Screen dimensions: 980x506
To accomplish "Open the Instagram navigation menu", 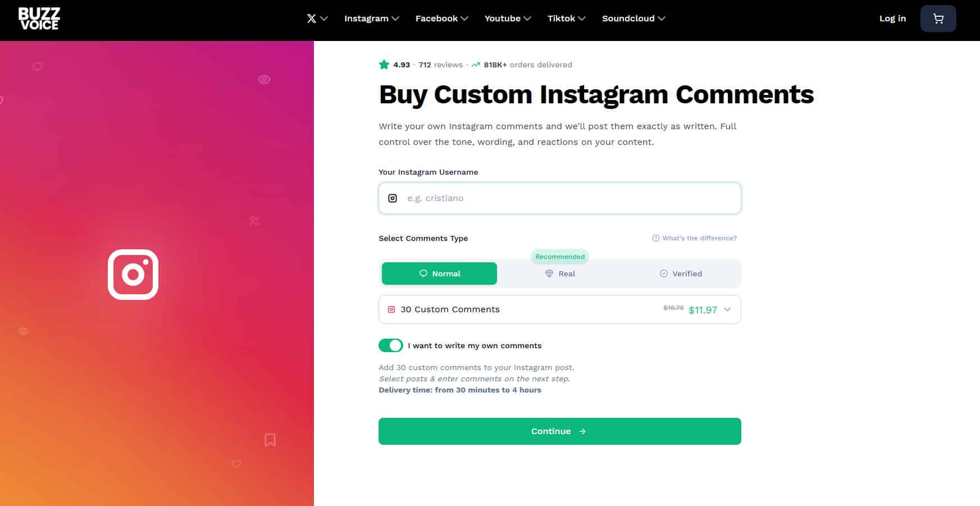I will [372, 19].
